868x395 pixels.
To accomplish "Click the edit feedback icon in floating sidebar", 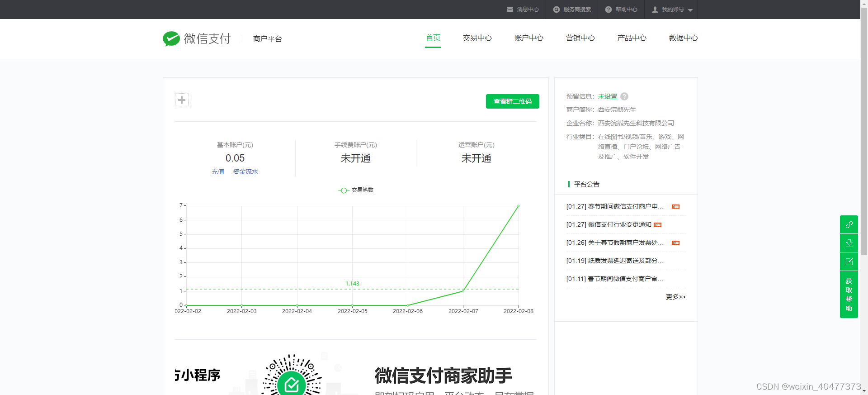I will [849, 262].
